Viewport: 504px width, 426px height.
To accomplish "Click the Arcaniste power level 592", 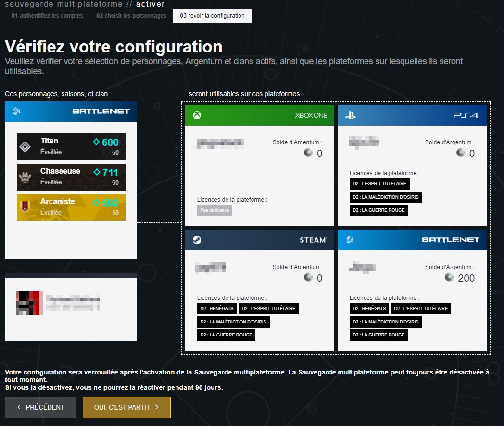I will coord(110,203).
